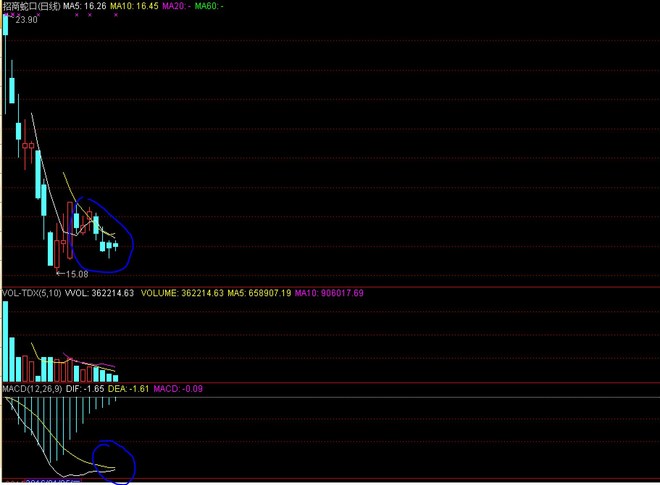Click the VVOL: 362214.63 value
This screenshot has height=485, width=660.
(99, 293)
